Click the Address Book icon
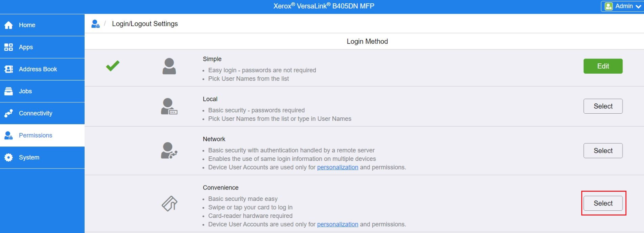The width and height of the screenshot is (644, 233). (8, 69)
